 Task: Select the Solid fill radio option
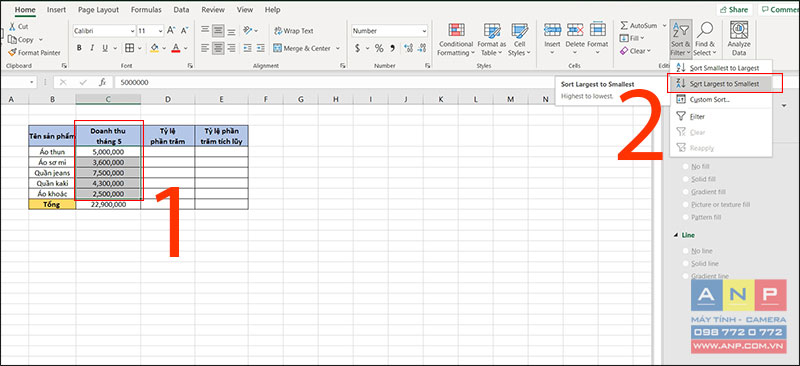(686, 179)
